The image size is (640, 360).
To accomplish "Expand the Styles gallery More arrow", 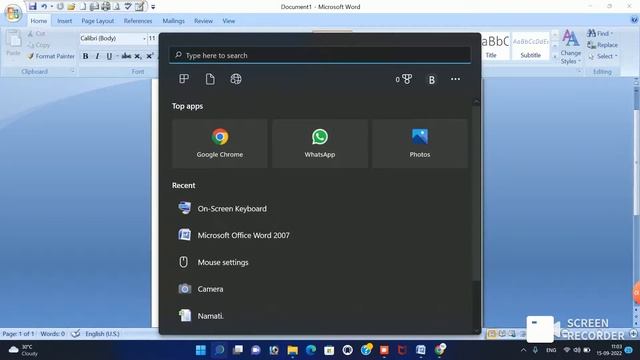I will [555, 56].
